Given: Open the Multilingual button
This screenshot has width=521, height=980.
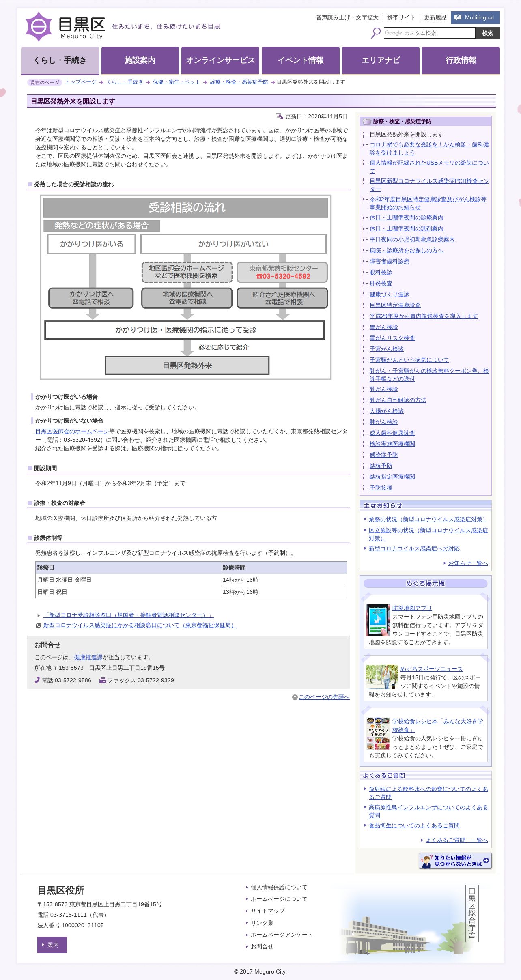Looking at the screenshot, I should coord(475,17).
